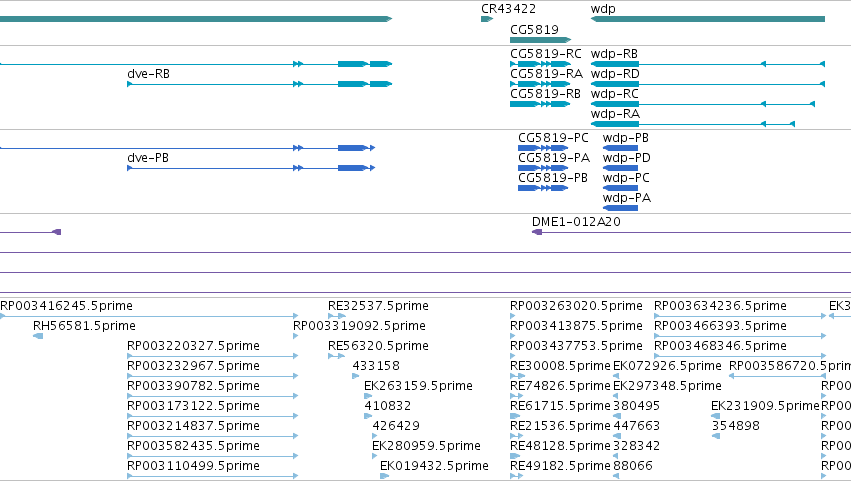Select the wdp gene bar

point(708,19)
